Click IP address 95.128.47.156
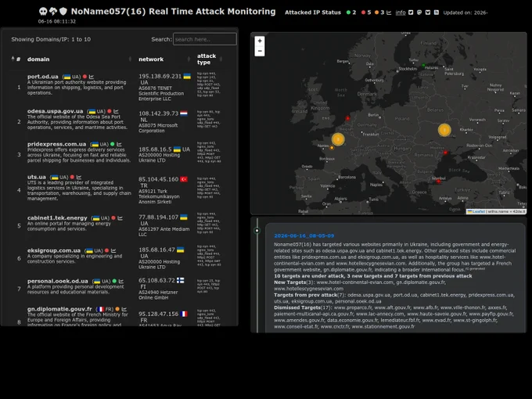Image resolution: width=532 pixels, height=399 pixels. 159,314
